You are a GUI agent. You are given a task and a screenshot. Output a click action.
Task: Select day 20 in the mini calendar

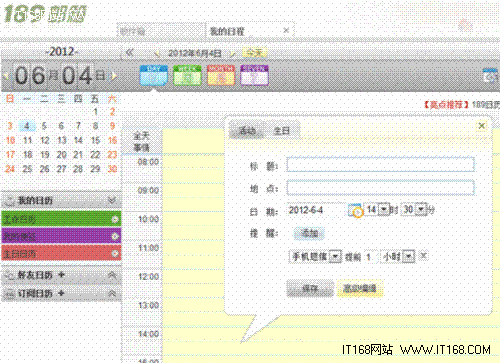pyautogui.click(x=61, y=155)
